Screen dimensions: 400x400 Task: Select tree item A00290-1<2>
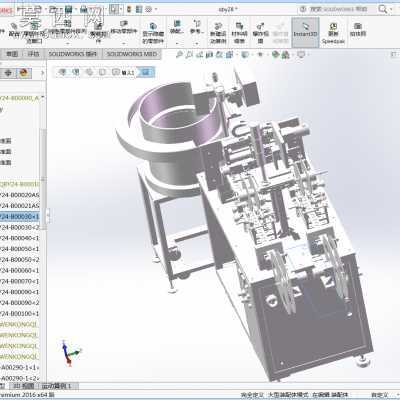click(19, 378)
